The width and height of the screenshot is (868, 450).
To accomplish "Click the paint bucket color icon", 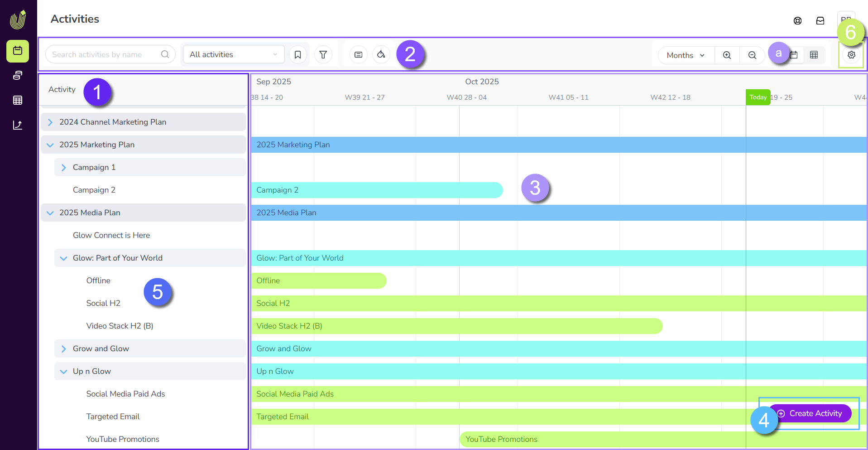I will [381, 54].
